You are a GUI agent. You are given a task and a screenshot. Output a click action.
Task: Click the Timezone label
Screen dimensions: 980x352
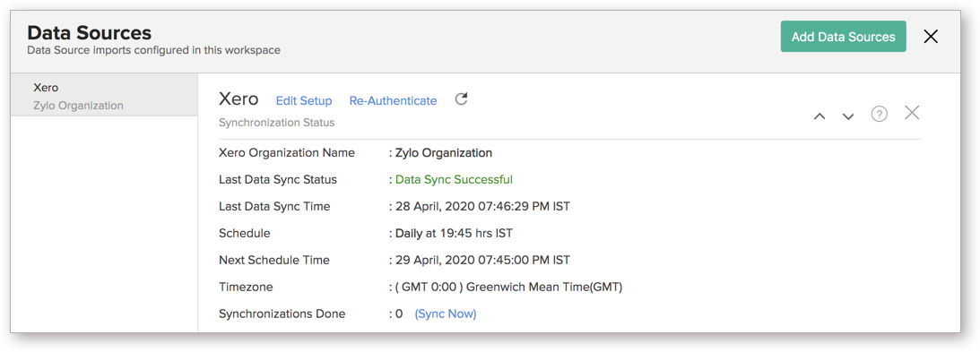[246, 288]
